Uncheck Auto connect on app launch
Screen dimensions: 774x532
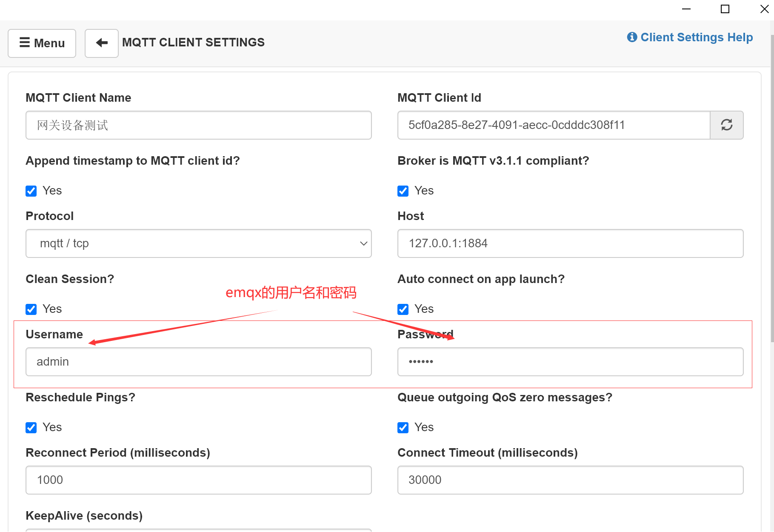click(403, 309)
